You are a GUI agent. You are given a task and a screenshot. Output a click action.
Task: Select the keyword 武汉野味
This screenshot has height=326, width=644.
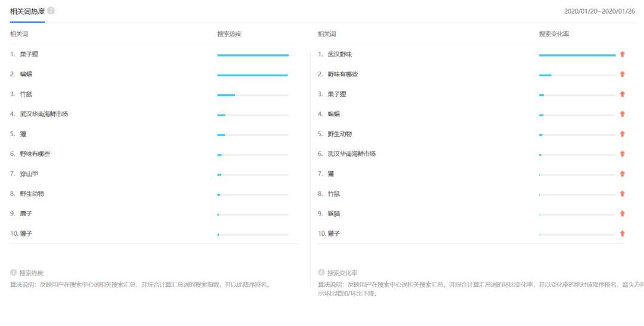click(x=340, y=54)
